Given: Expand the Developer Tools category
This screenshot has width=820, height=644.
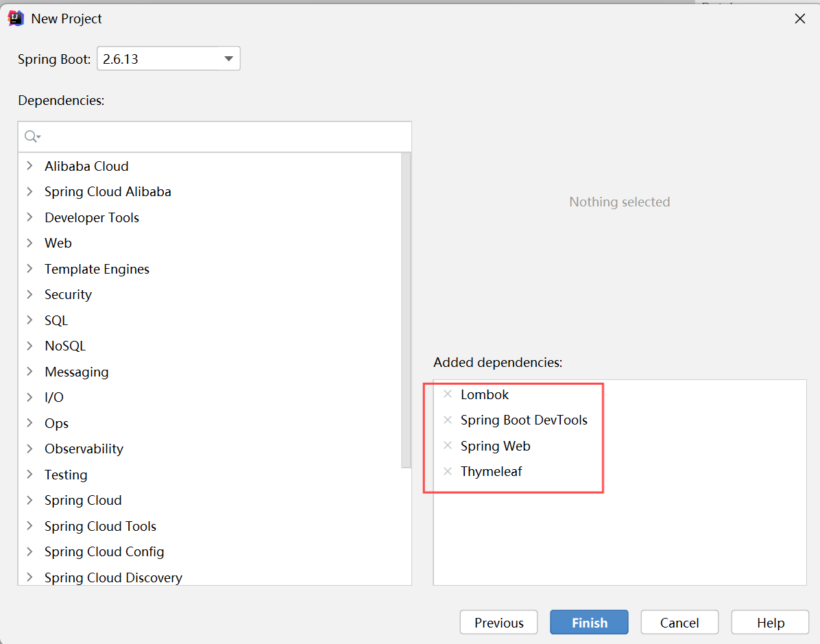Looking at the screenshot, I should click(29, 217).
